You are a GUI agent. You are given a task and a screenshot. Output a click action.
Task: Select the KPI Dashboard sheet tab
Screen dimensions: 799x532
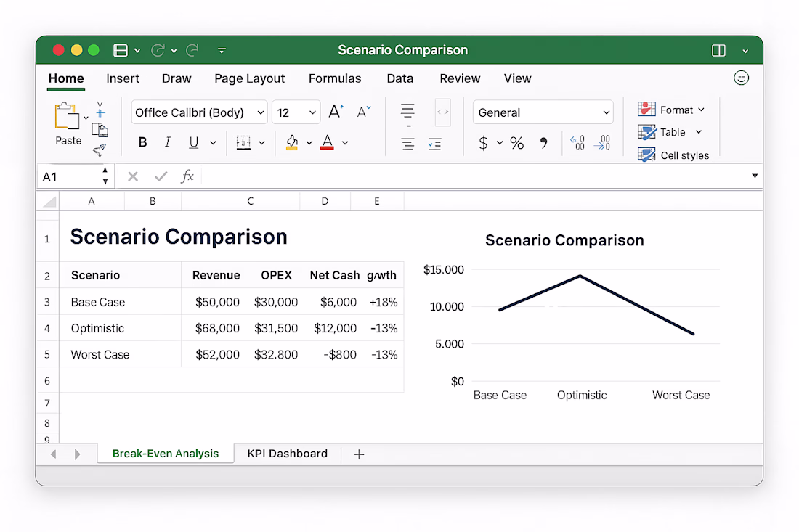(x=288, y=454)
